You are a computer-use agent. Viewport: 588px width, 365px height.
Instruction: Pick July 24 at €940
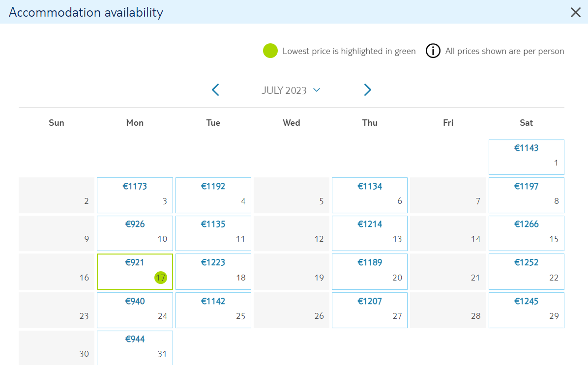(x=135, y=310)
